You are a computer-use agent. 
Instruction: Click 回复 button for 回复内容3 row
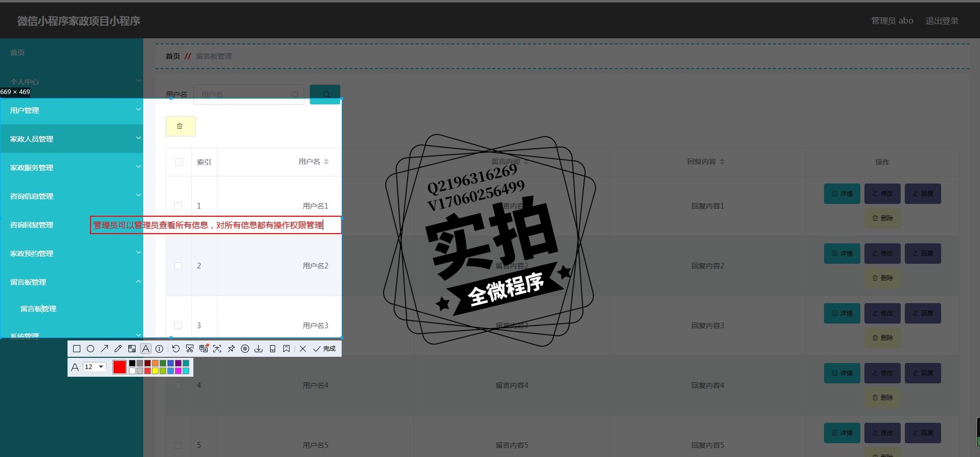point(923,313)
